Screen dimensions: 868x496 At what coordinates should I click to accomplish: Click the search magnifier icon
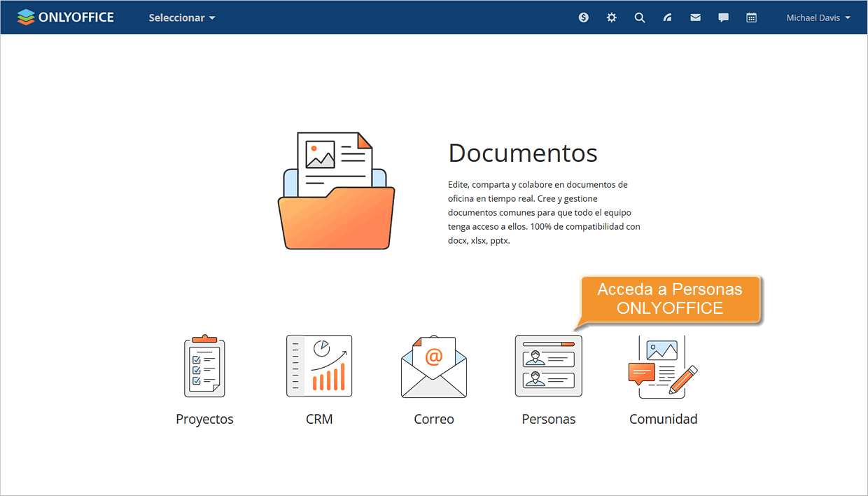(x=640, y=18)
